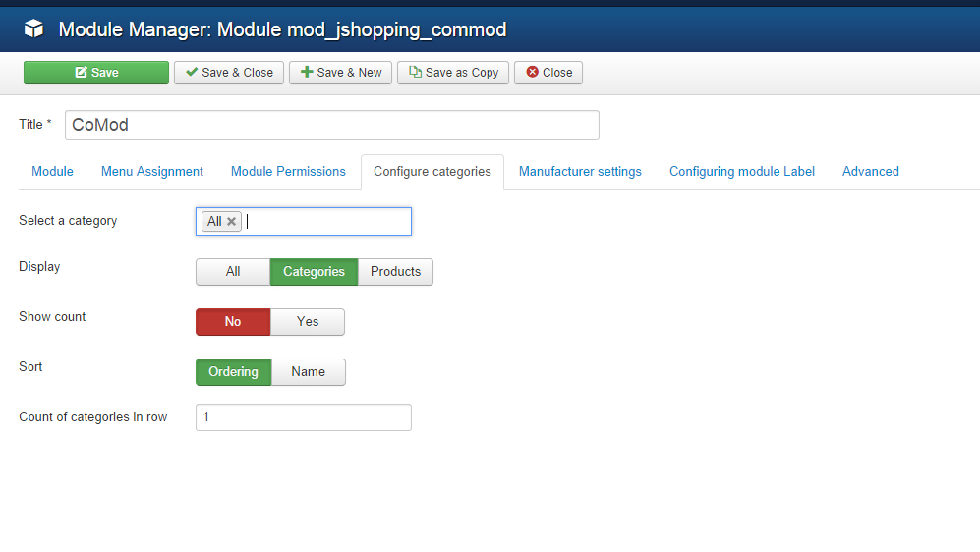980x552 pixels.
Task: Set Display to Products
Action: (395, 272)
